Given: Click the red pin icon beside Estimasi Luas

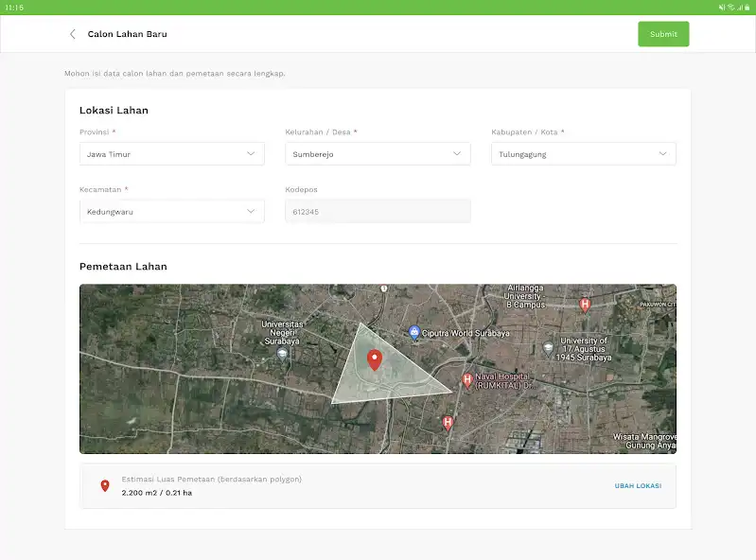Looking at the screenshot, I should click(x=105, y=486).
